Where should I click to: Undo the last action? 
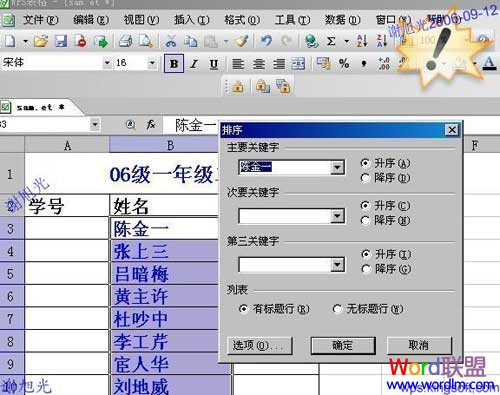coord(266,41)
